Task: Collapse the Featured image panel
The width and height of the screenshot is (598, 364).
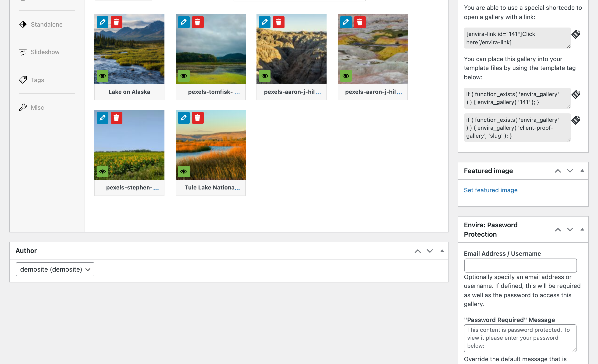Action: [582, 171]
